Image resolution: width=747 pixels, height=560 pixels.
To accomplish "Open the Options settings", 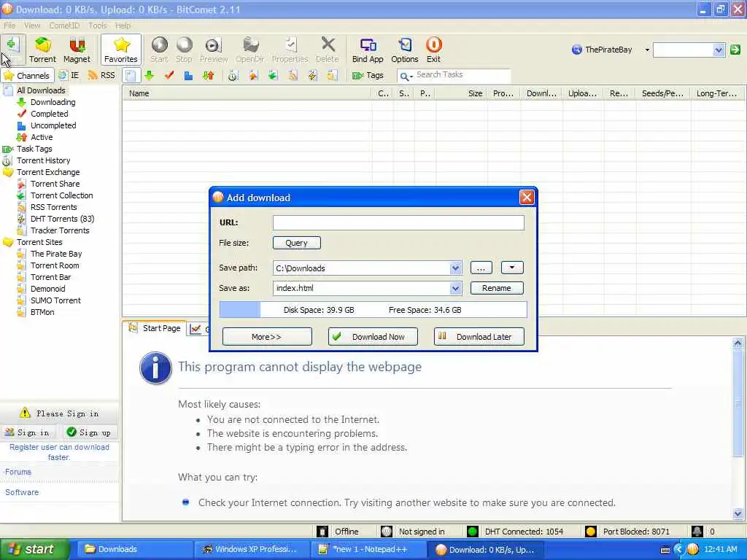I will tap(404, 50).
